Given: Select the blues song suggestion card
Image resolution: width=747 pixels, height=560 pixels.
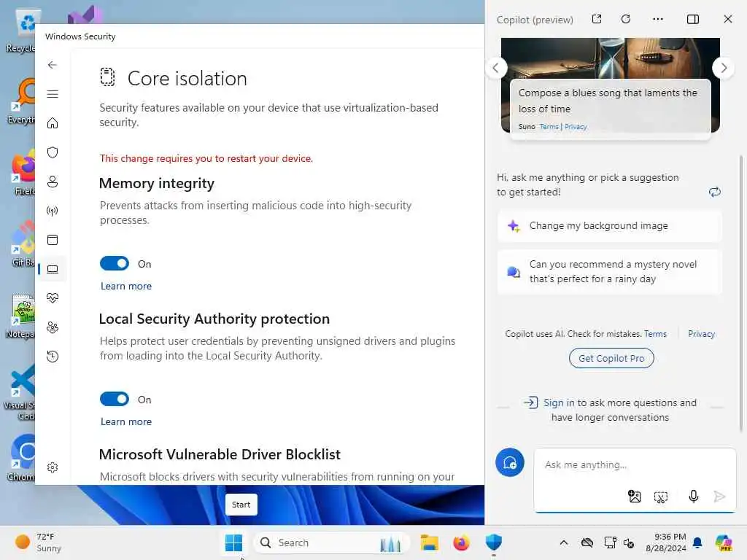Looking at the screenshot, I should (611, 108).
